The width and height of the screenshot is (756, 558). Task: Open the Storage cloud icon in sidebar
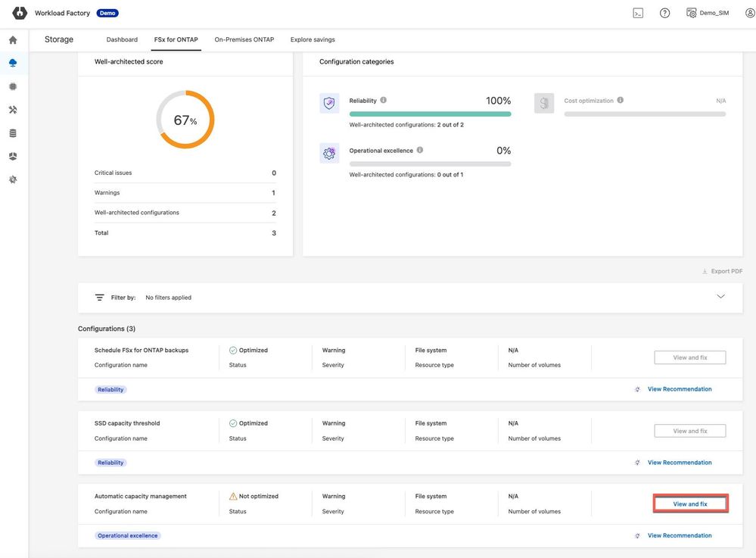[x=13, y=63]
